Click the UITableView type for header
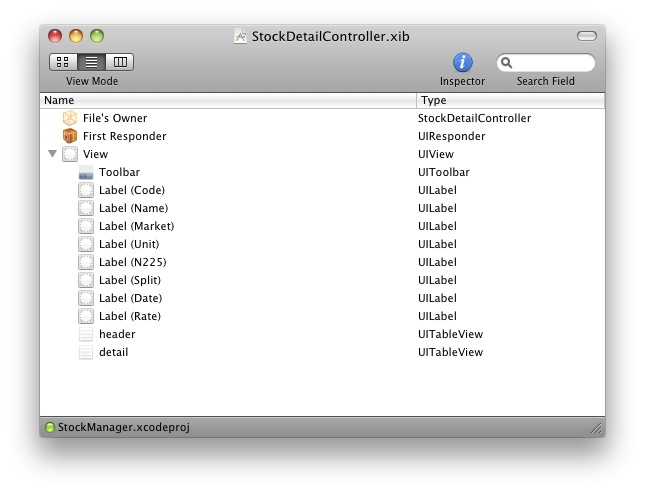 pyautogui.click(x=450, y=334)
